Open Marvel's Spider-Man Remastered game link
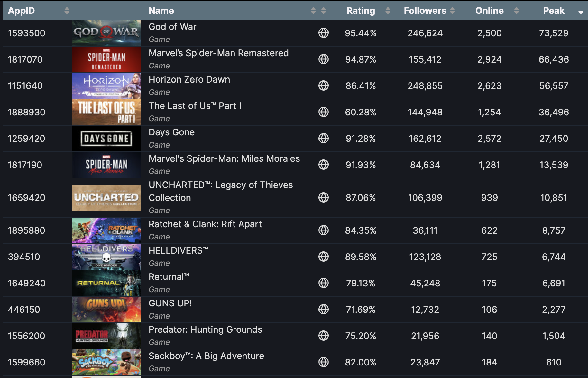The width and height of the screenshot is (588, 378). 218,53
